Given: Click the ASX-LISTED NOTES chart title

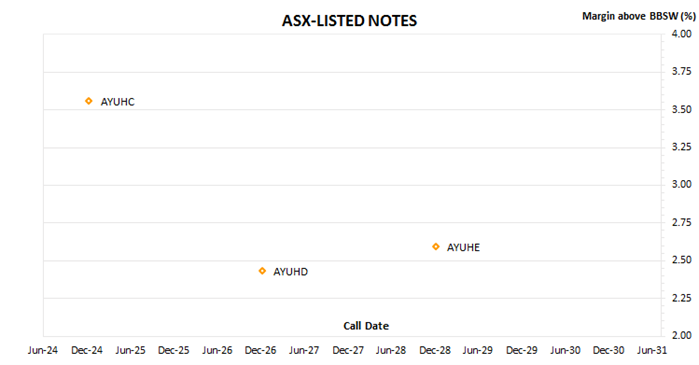Looking at the screenshot, I should tap(350, 21).
